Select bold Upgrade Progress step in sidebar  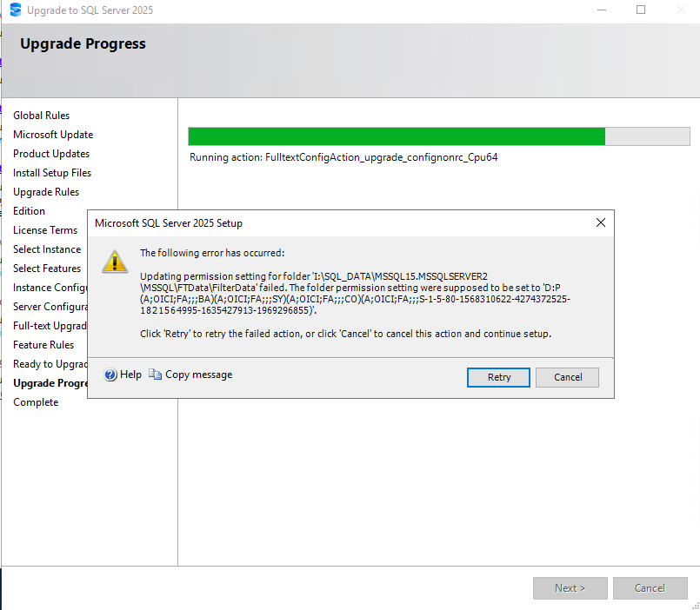50,383
